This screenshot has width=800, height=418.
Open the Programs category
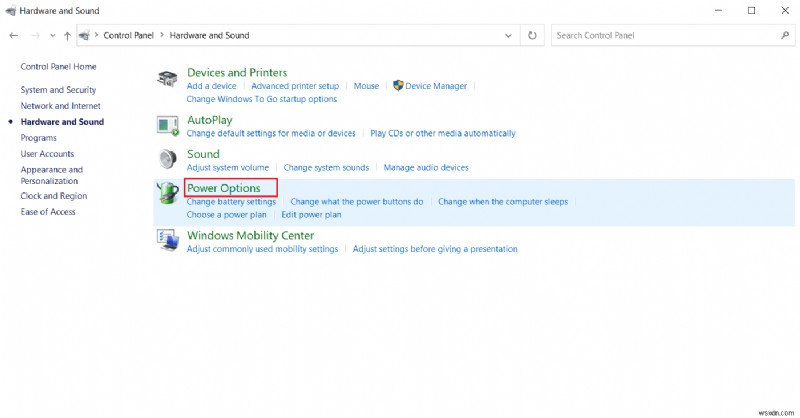coord(38,138)
